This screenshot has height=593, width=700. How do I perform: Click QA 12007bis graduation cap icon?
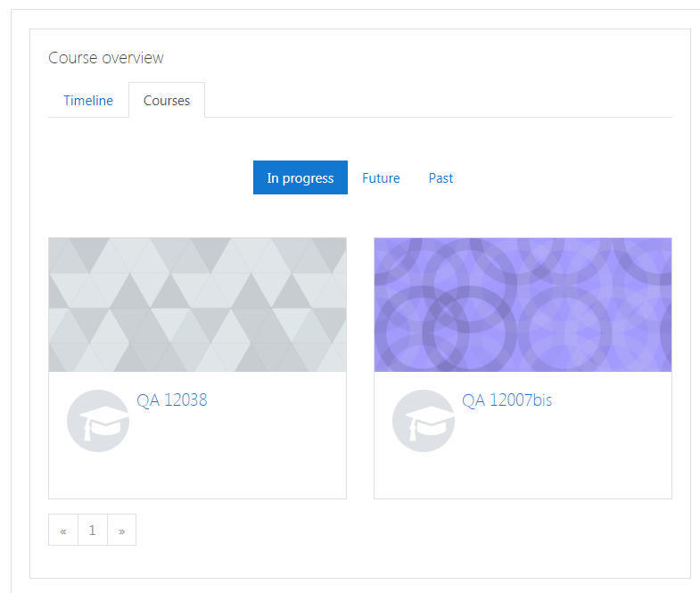coord(424,421)
